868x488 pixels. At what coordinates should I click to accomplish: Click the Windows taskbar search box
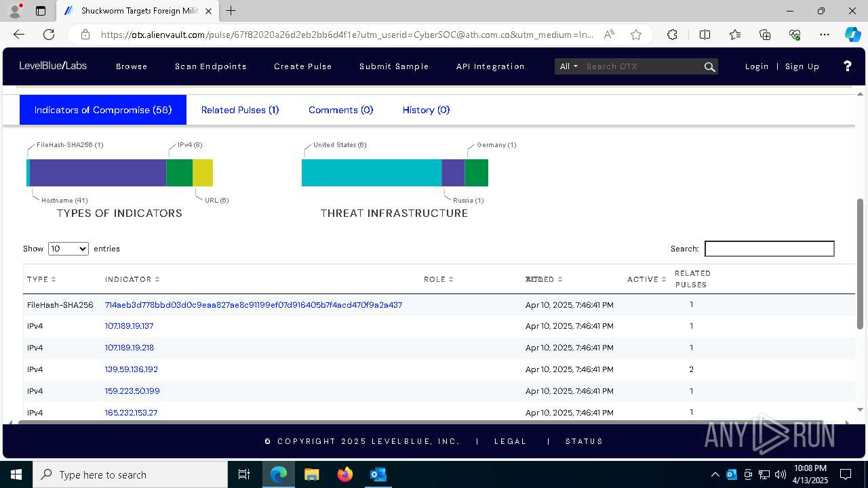tap(130, 474)
